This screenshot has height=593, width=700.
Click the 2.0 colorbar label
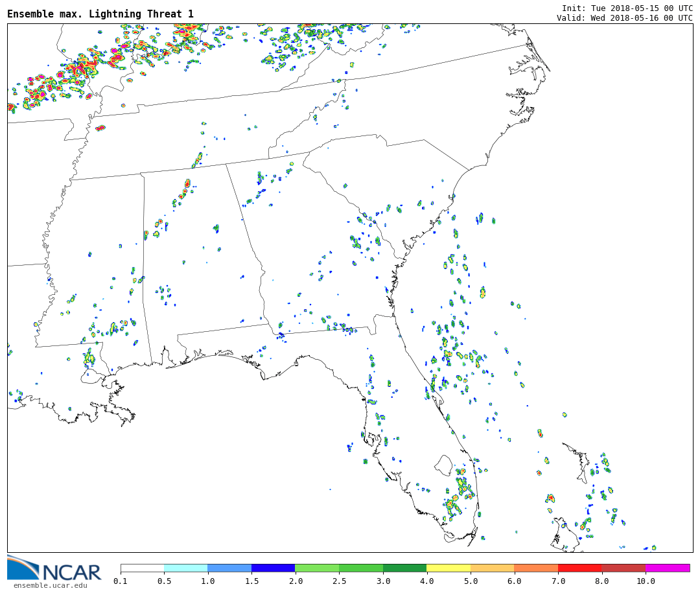coord(296,581)
